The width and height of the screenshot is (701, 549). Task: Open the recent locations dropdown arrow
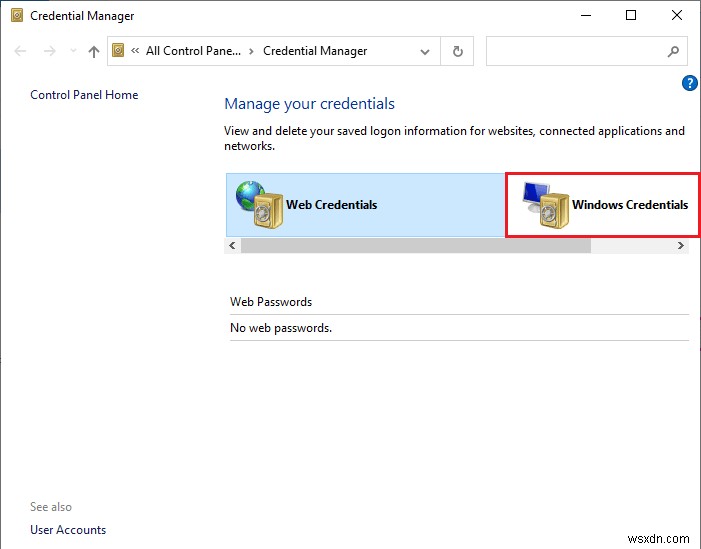[73, 51]
